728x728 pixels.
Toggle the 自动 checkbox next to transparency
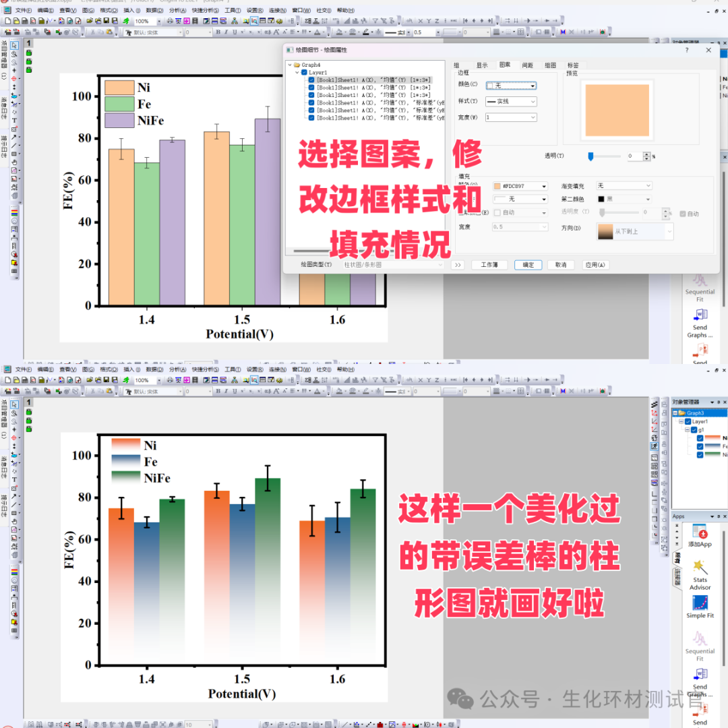[682, 214]
